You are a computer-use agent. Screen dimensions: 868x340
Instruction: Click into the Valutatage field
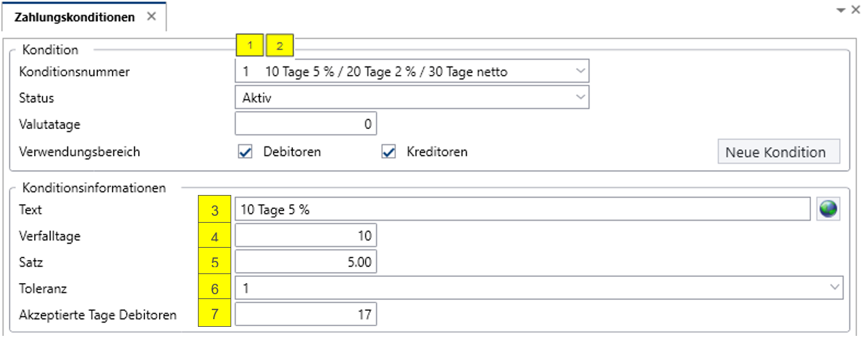click(306, 125)
